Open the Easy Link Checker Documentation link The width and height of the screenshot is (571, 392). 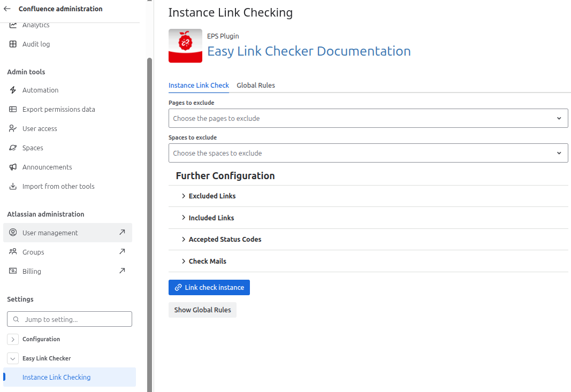tap(309, 51)
